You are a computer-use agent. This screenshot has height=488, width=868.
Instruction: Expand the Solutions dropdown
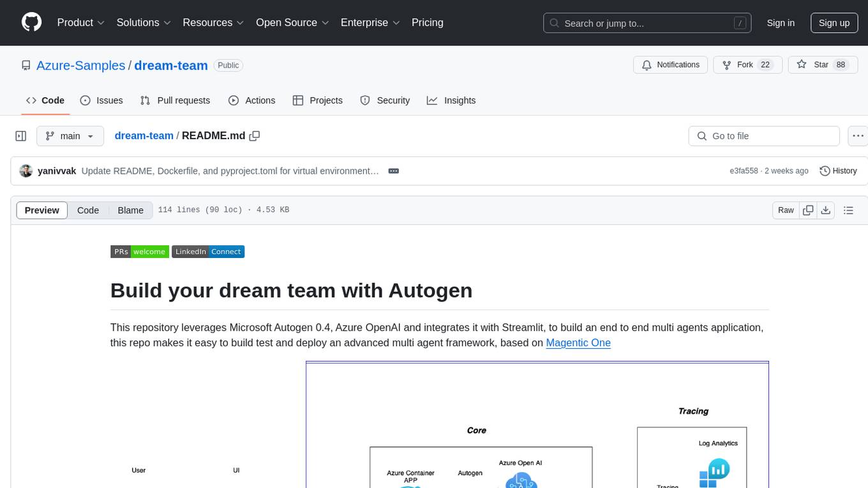pos(144,22)
